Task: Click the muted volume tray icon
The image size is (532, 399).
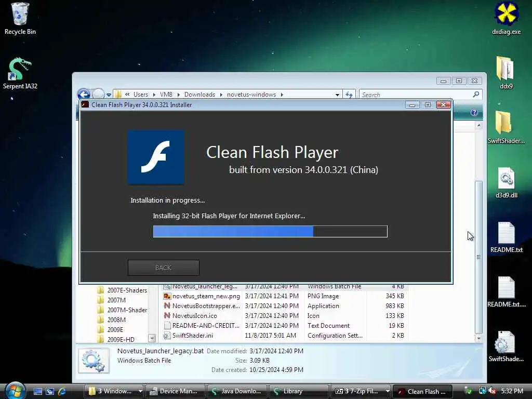Action: (x=492, y=391)
